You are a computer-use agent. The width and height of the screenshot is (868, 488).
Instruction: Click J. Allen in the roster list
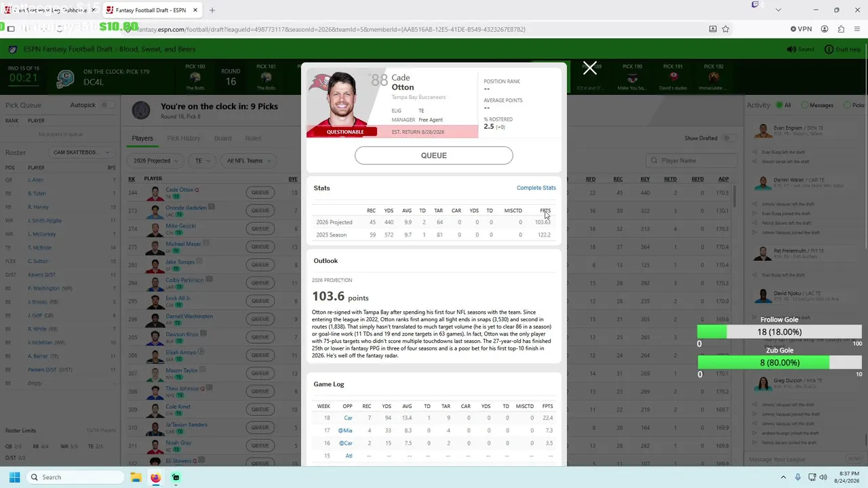pyautogui.click(x=35, y=180)
